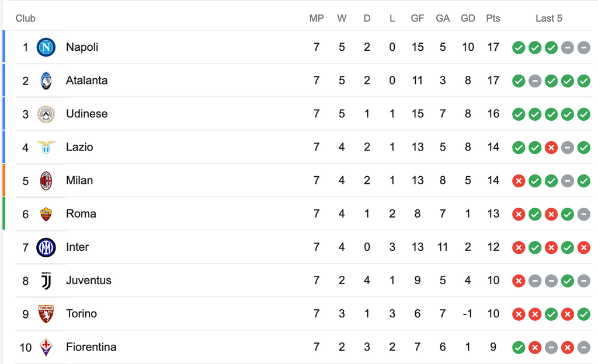Viewport: 598px width, 364px height.
Task: Click the Milan club crest
Action: click(46, 180)
